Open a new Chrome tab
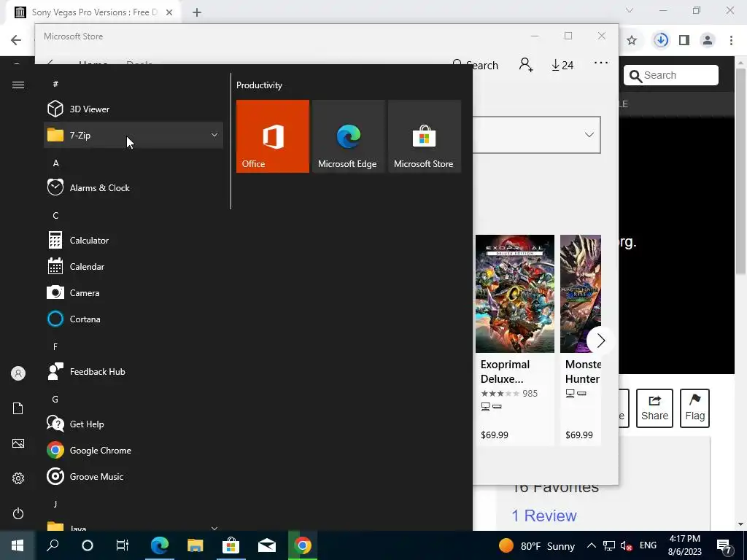This screenshot has height=560, width=747. (x=197, y=13)
